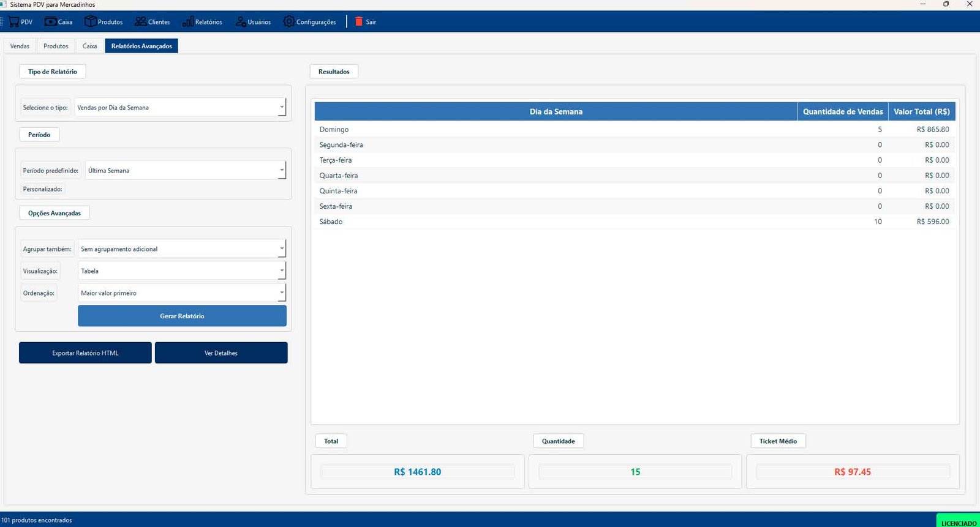Click the Ver Detalhes button

tap(221, 353)
